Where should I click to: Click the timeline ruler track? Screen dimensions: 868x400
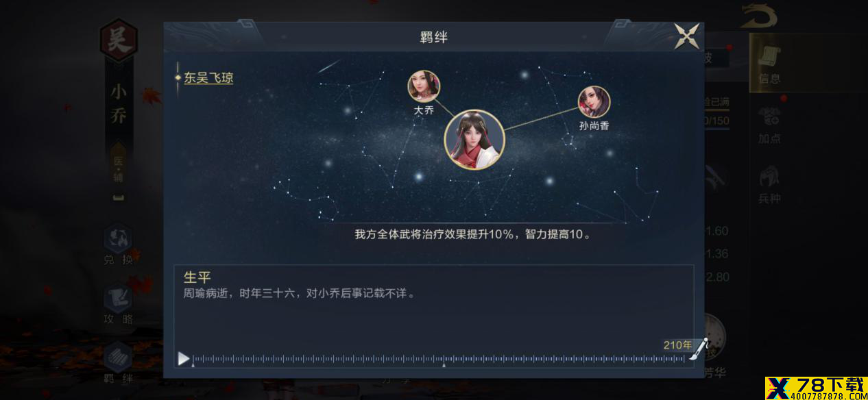439,358
